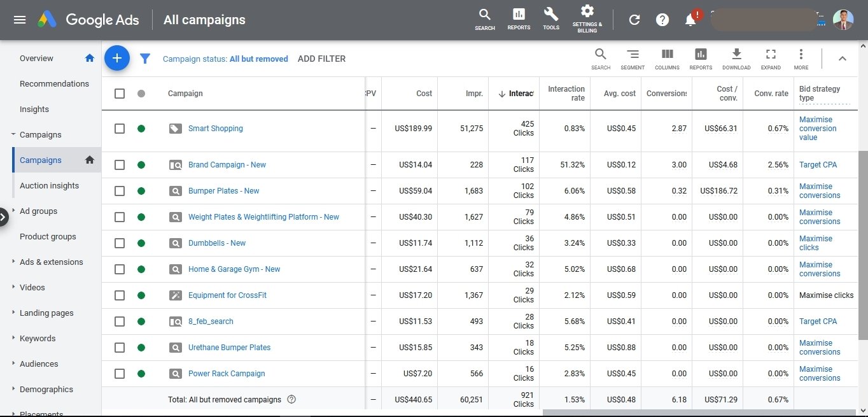Open Auction insights in the sidebar
The image size is (868, 417).
click(49, 186)
